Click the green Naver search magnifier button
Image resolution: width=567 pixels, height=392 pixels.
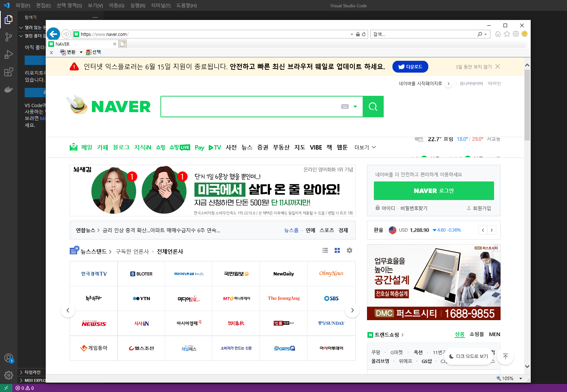(373, 107)
